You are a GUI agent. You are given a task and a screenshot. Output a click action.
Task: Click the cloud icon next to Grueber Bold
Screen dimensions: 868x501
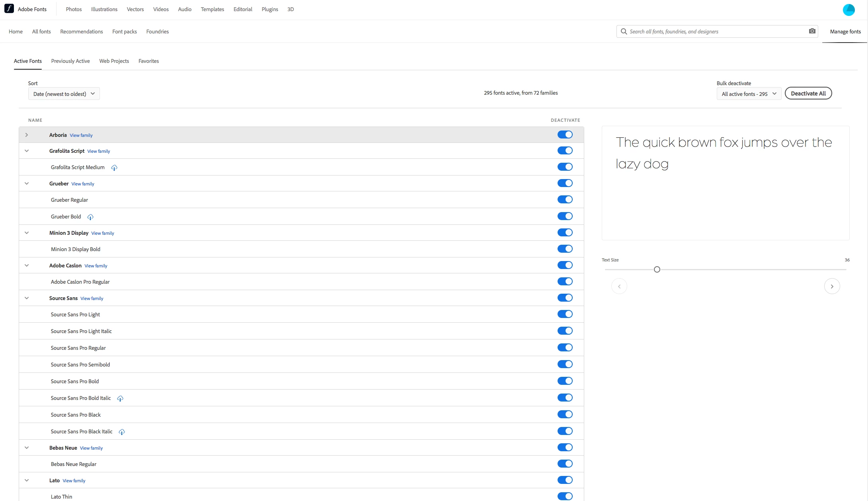pyautogui.click(x=90, y=217)
